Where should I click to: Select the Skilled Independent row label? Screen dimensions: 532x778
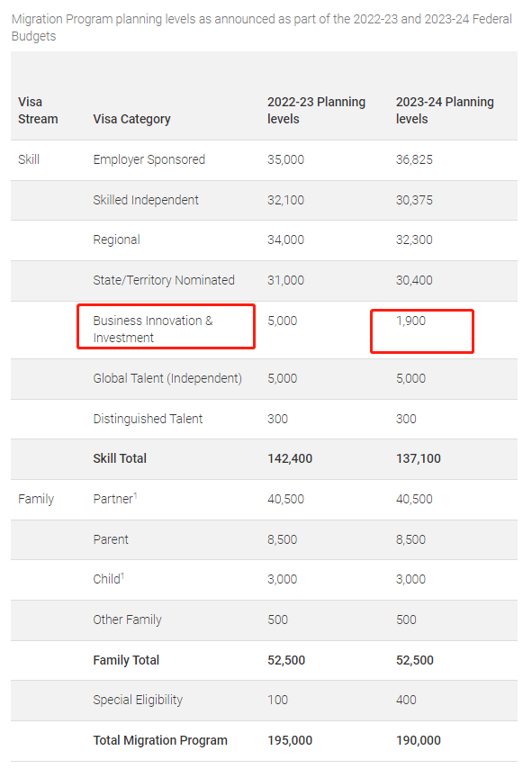146,200
